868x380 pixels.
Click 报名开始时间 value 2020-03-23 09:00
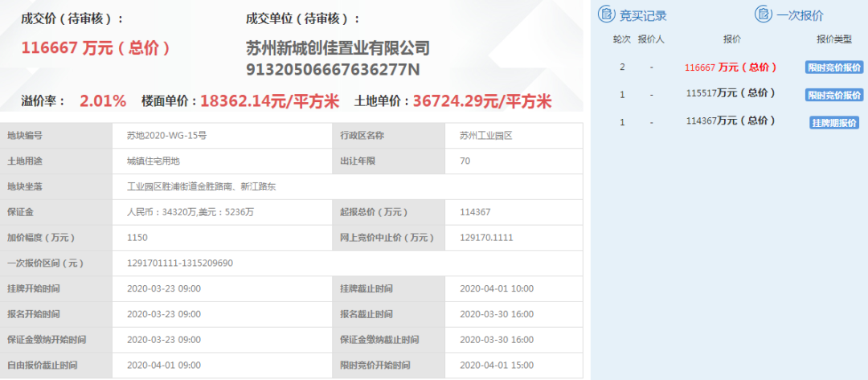164,314
